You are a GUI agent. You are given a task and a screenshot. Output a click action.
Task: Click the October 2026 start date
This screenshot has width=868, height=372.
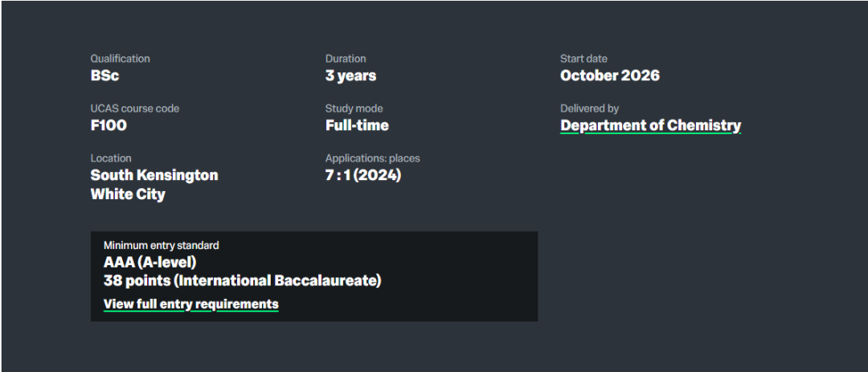point(609,76)
